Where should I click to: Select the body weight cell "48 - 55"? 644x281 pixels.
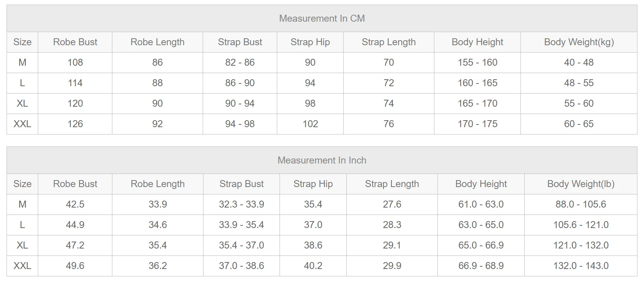[x=579, y=83]
